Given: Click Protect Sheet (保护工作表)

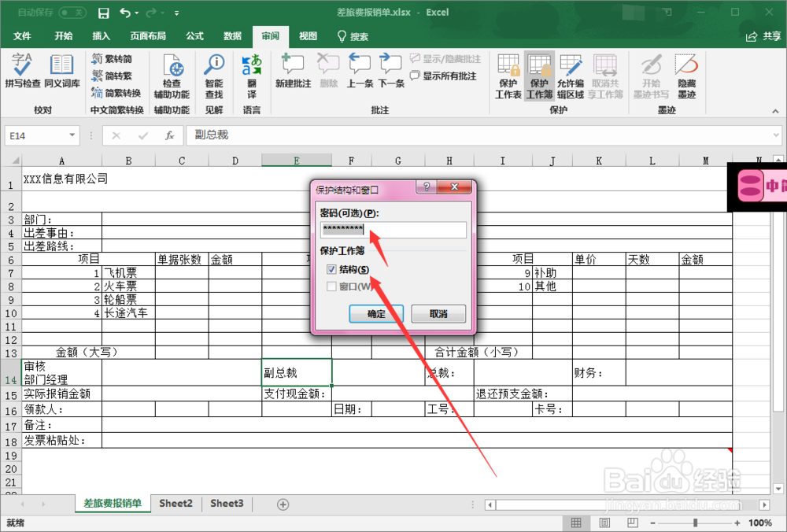Looking at the screenshot, I should click(x=508, y=77).
